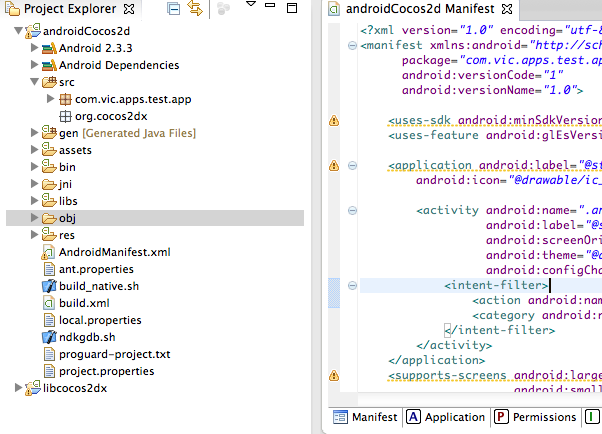Click the ndkgdb.sh script icon

pos(49,337)
